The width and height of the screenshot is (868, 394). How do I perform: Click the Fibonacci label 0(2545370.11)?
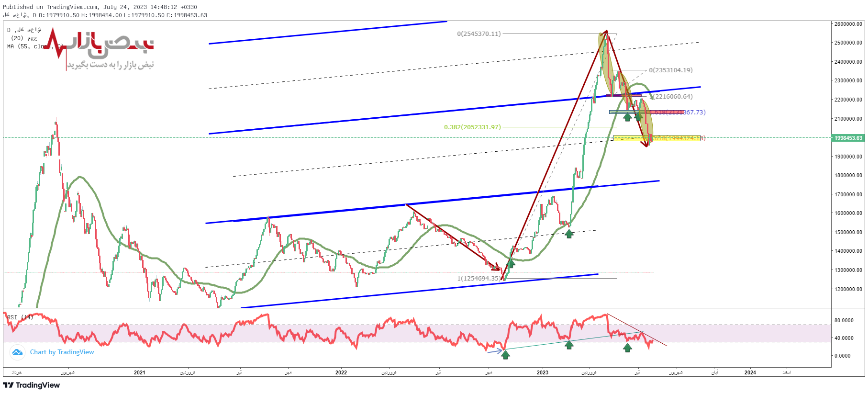(479, 34)
